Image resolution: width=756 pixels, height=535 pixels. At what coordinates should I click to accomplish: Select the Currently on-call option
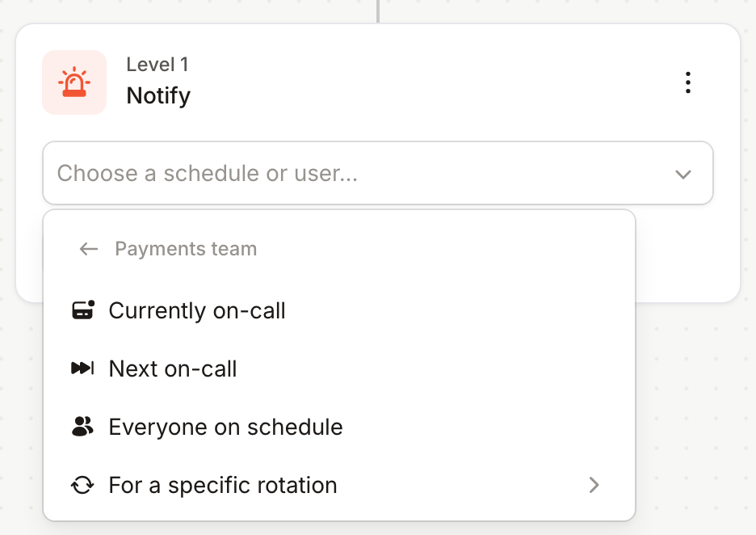coord(339,310)
